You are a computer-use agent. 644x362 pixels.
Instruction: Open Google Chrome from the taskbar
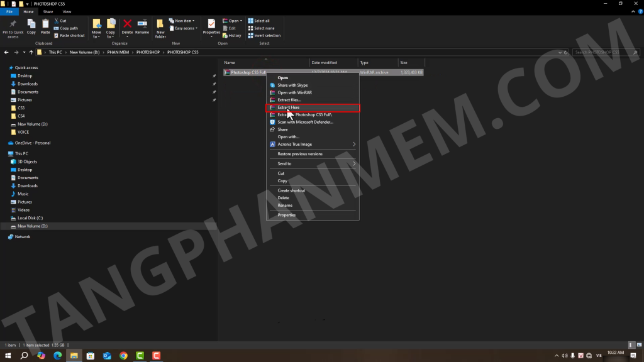click(x=123, y=356)
